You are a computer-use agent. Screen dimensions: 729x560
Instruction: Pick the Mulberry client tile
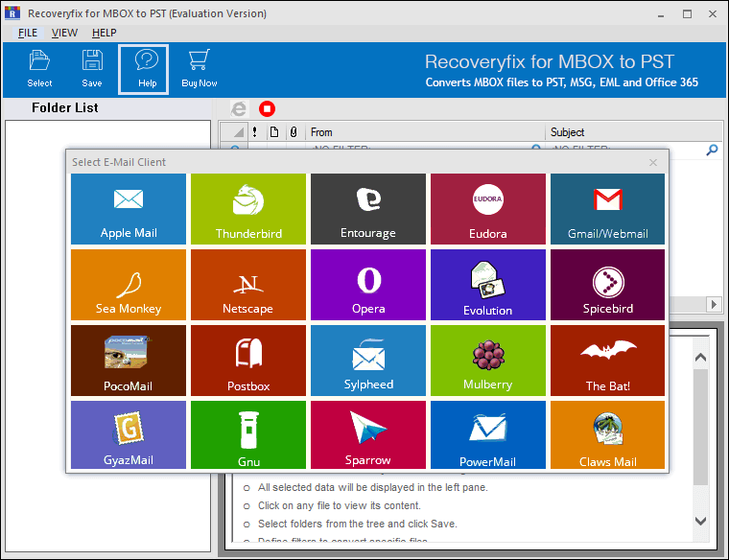click(488, 361)
